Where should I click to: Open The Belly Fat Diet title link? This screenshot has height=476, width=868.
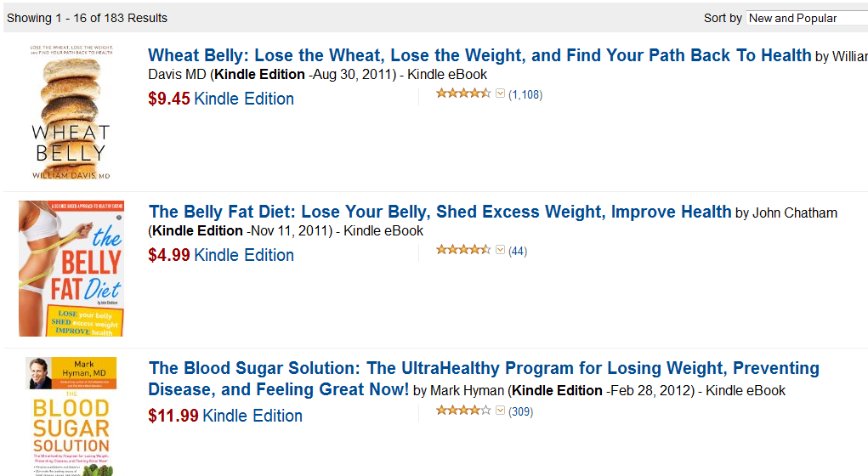coord(440,212)
